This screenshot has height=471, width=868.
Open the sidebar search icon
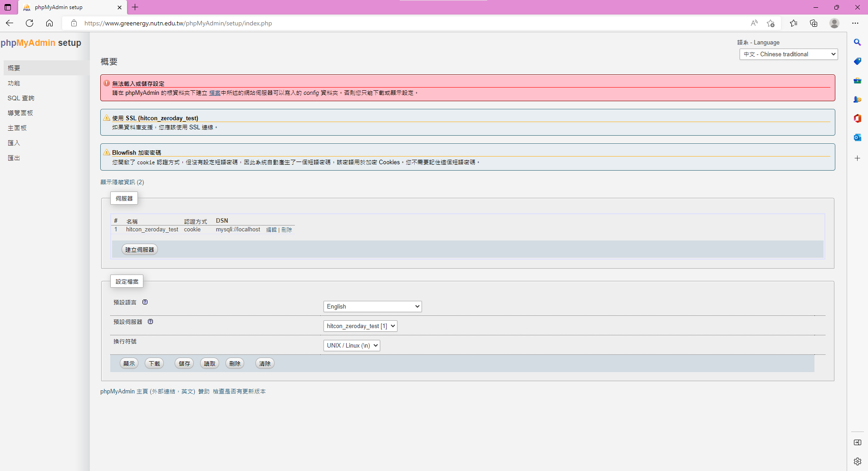coord(857,42)
